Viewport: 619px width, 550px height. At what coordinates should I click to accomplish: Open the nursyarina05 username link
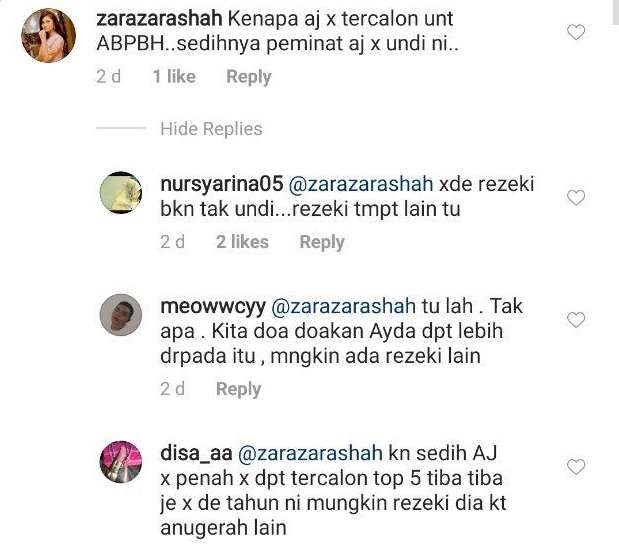point(221,184)
